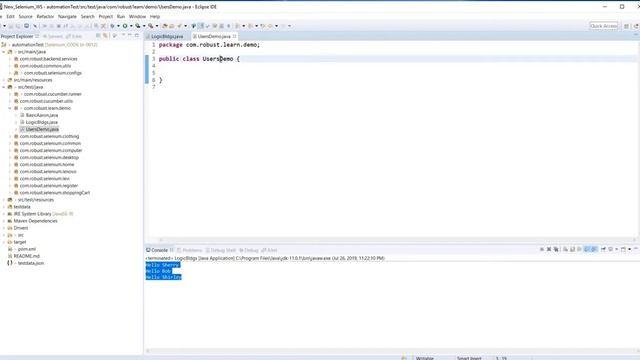This screenshot has width=640, height=360.
Task: Toggle Link with Editor in Project Explorer
Action: point(105,36)
